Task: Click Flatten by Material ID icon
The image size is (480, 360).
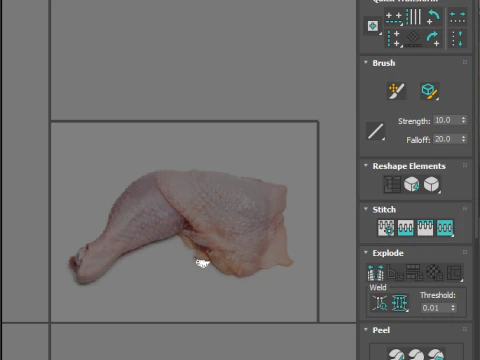Action: pyautogui.click(x=434, y=273)
